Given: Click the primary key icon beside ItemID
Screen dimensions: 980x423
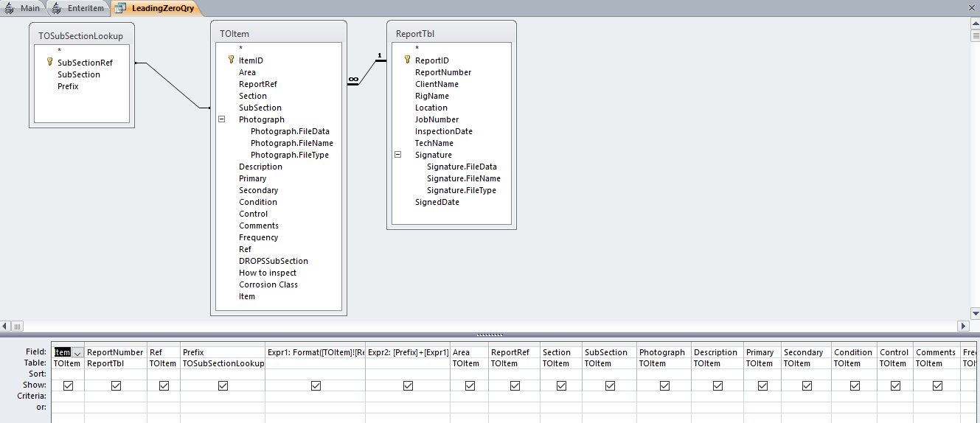Looking at the screenshot, I should click(x=231, y=60).
